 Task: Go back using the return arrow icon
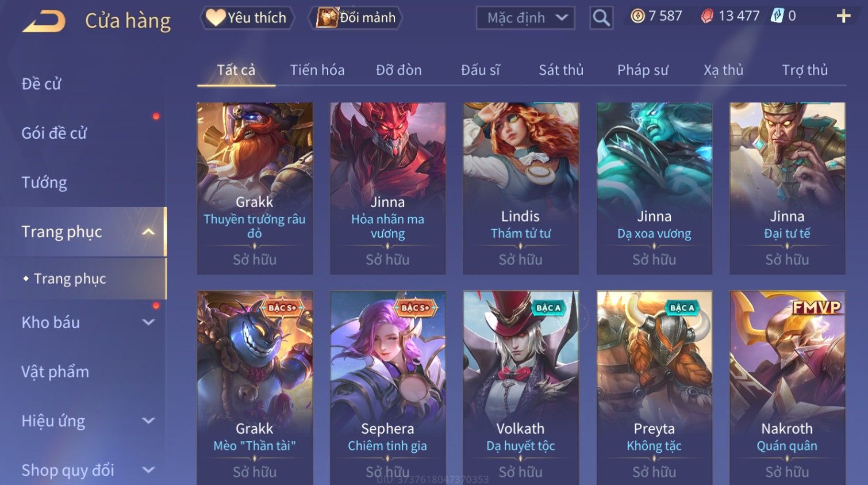click(44, 21)
